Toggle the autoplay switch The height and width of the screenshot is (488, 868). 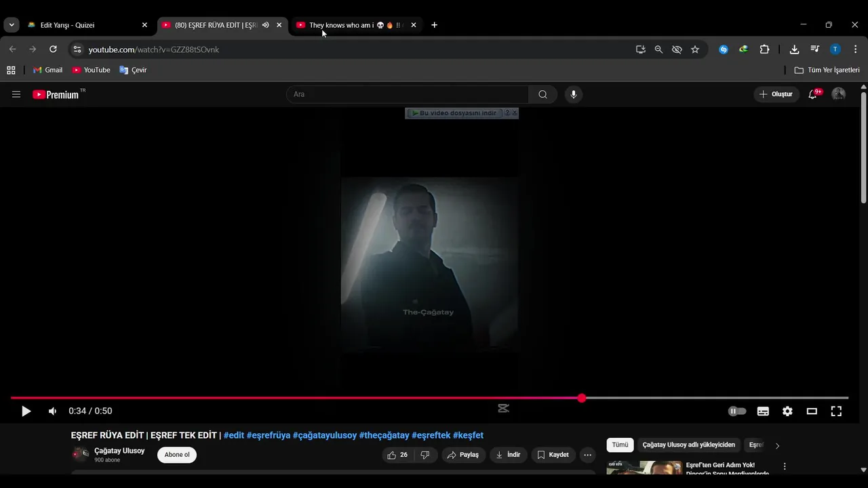[737, 411]
